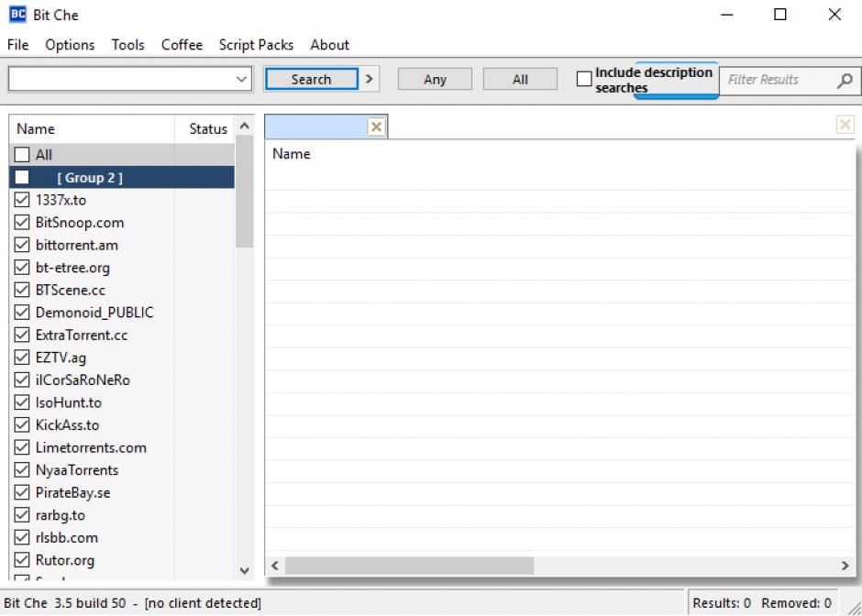This screenshot has width=862, height=616.
Task: Uncheck ExtraTorrent.cc site
Action: coord(22,335)
